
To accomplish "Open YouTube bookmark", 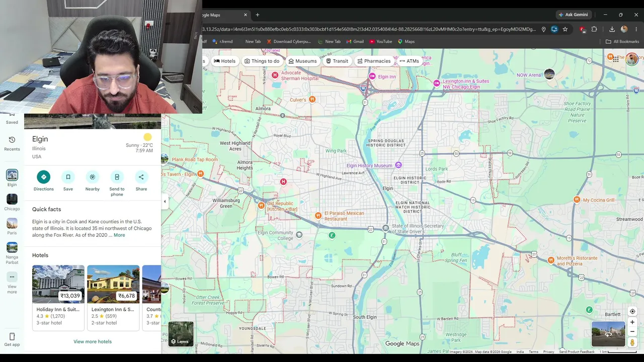I will pyautogui.click(x=380, y=42).
